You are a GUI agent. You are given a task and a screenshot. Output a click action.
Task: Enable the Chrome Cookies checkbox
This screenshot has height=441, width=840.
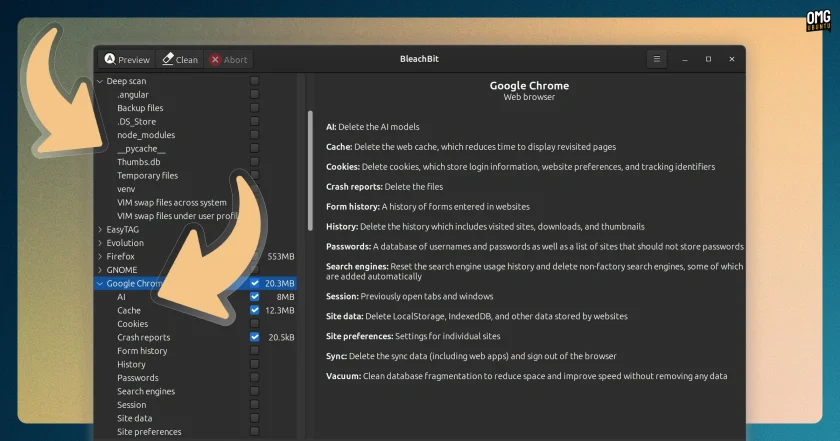coord(254,324)
